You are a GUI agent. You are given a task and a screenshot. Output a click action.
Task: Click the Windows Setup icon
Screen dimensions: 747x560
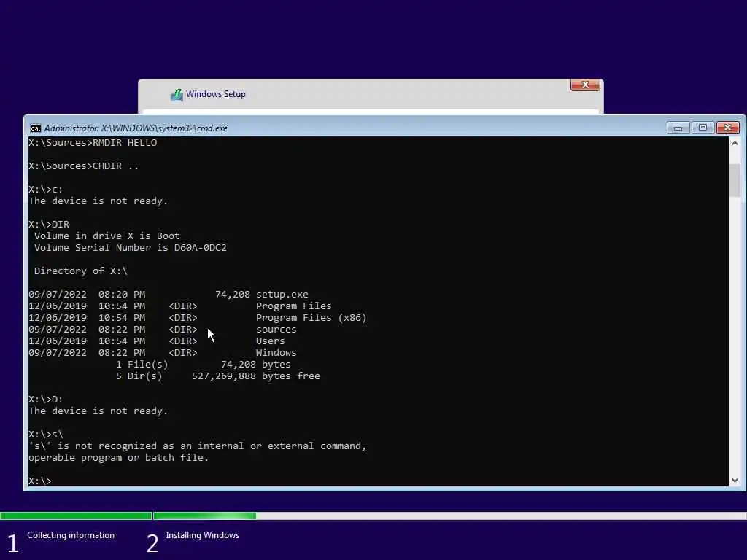point(177,95)
